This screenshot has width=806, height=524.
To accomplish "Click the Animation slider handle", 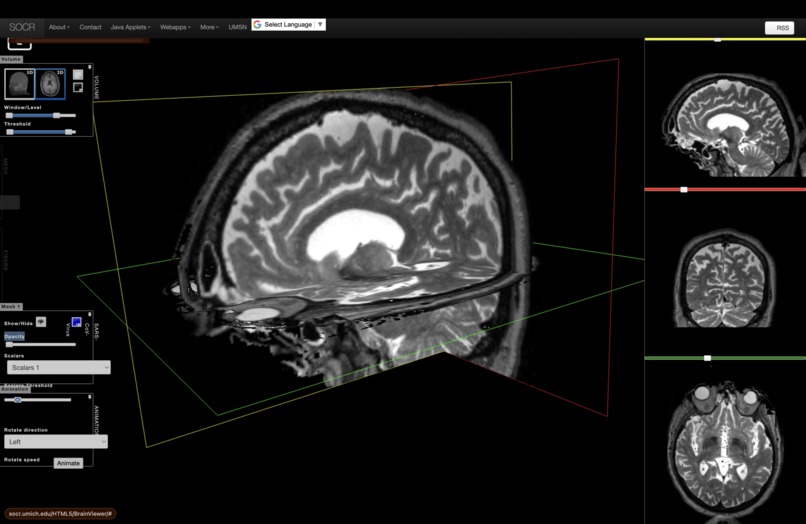I will point(17,400).
